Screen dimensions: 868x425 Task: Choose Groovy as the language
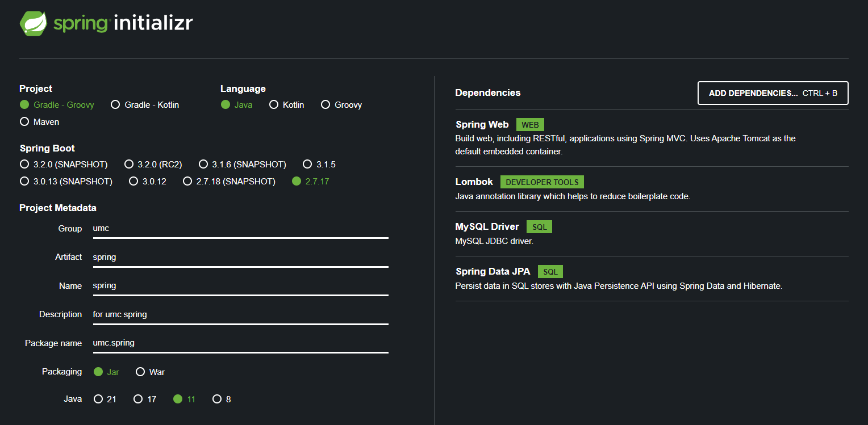[x=341, y=105]
